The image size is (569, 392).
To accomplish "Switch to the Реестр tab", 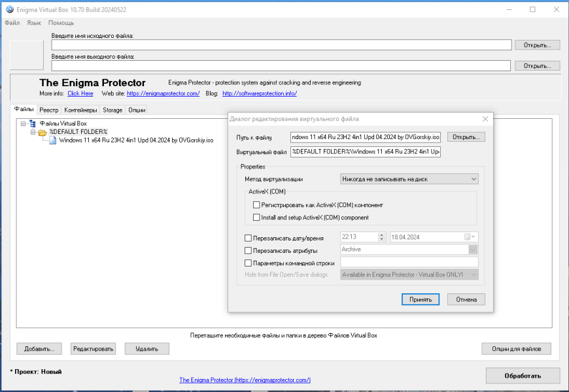I will [x=48, y=110].
